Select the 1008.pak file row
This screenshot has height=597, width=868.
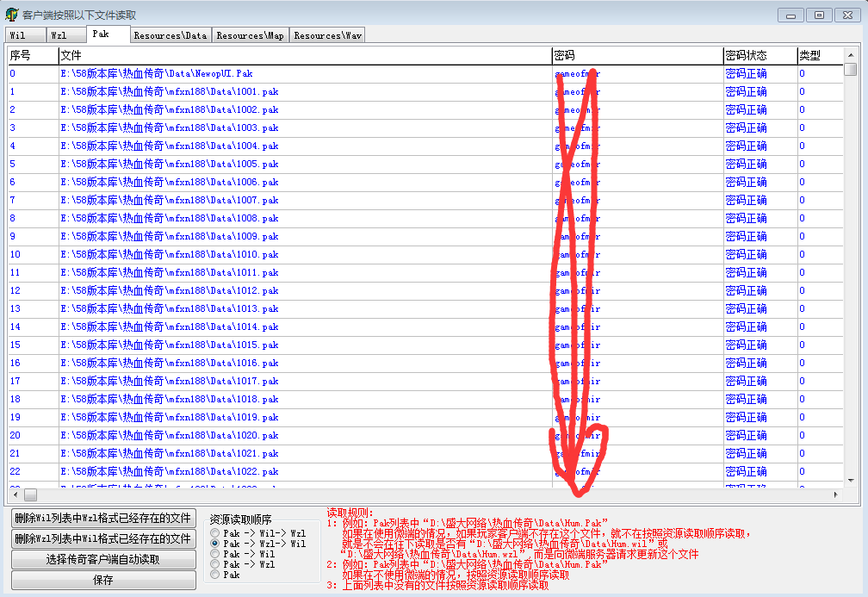425,218
